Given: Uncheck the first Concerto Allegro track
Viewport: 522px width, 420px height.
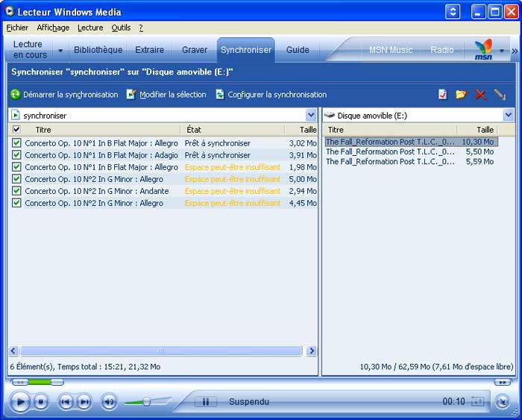Looking at the screenshot, I should [16, 143].
